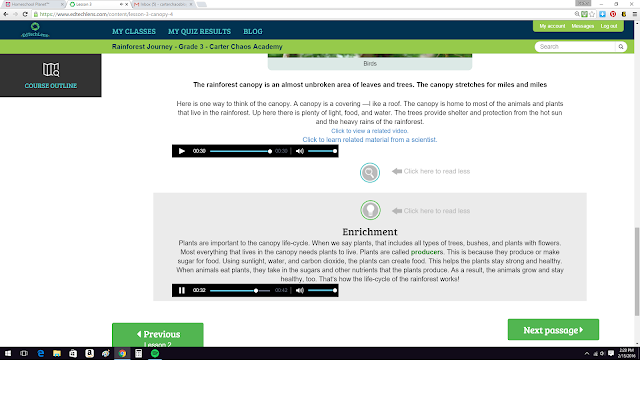
Task: Open the BLOG menu item
Action: [x=253, y=31]
